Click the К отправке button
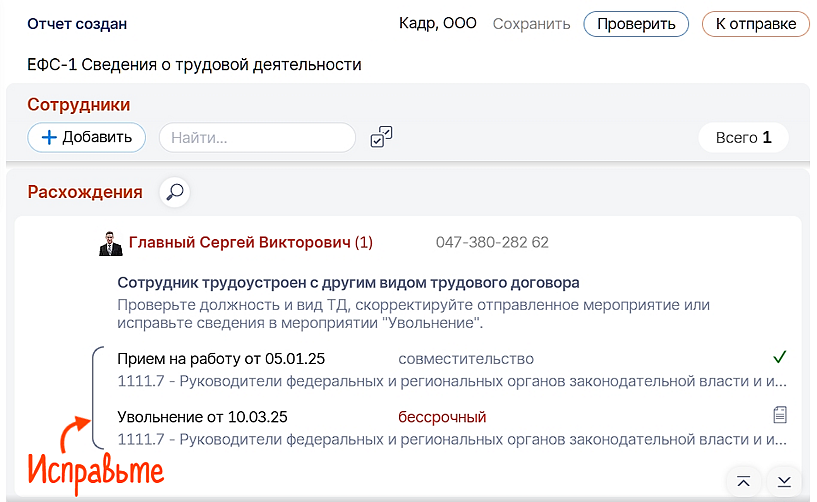This screenshot has width=817, height=502. pyautogui.click(x=755, y=24)
